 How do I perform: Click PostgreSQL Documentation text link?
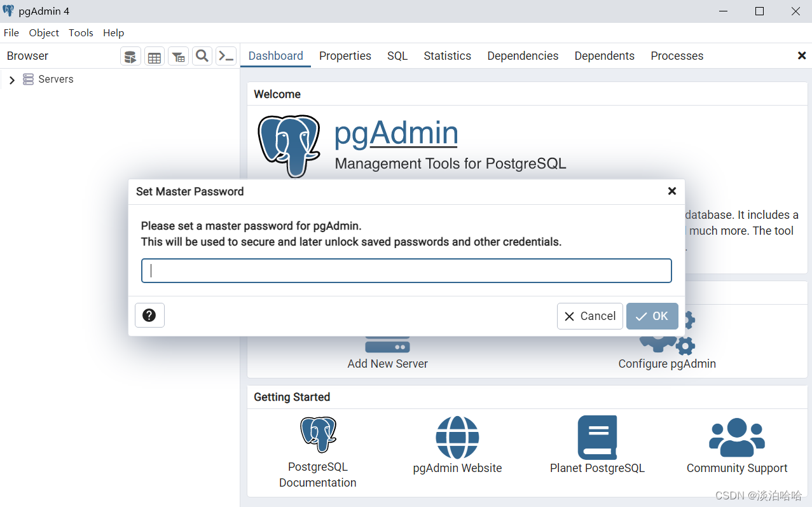(318, 475)
